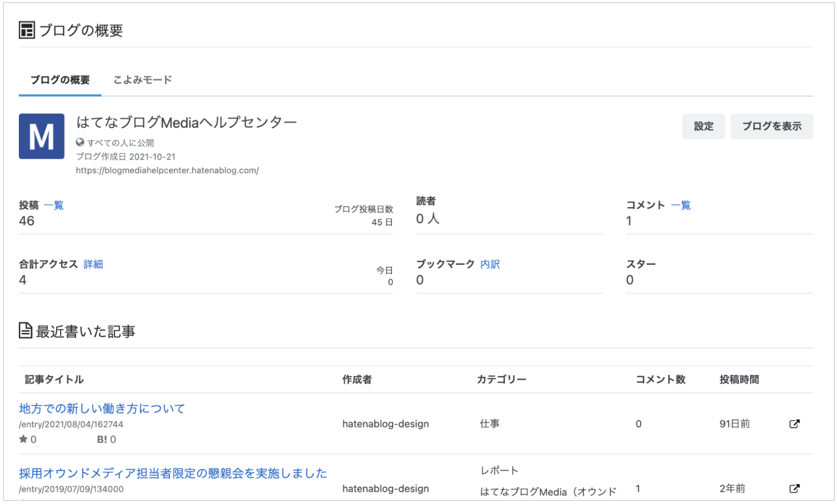Click the external link icon beside 91日前
This screenshot has height=504, width=837.
(794, 423)
